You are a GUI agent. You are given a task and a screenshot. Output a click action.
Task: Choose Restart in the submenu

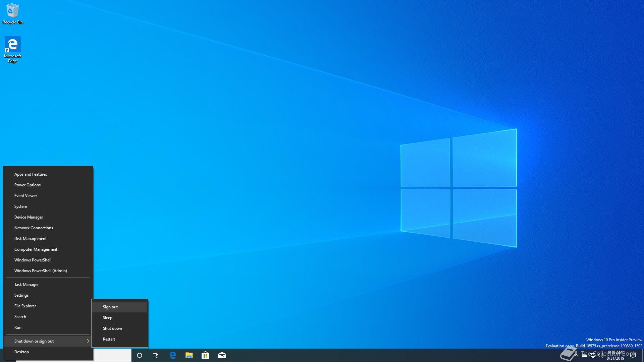coord(120,339)
